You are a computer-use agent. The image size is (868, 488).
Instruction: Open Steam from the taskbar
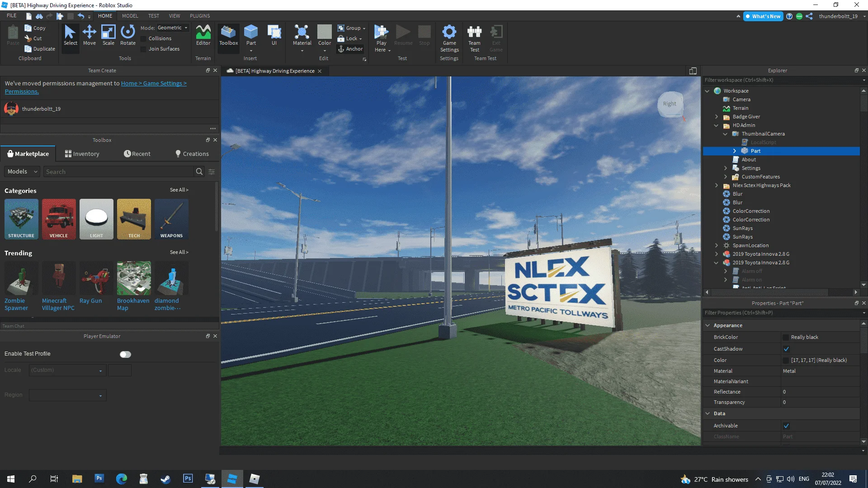pos(165,479)
